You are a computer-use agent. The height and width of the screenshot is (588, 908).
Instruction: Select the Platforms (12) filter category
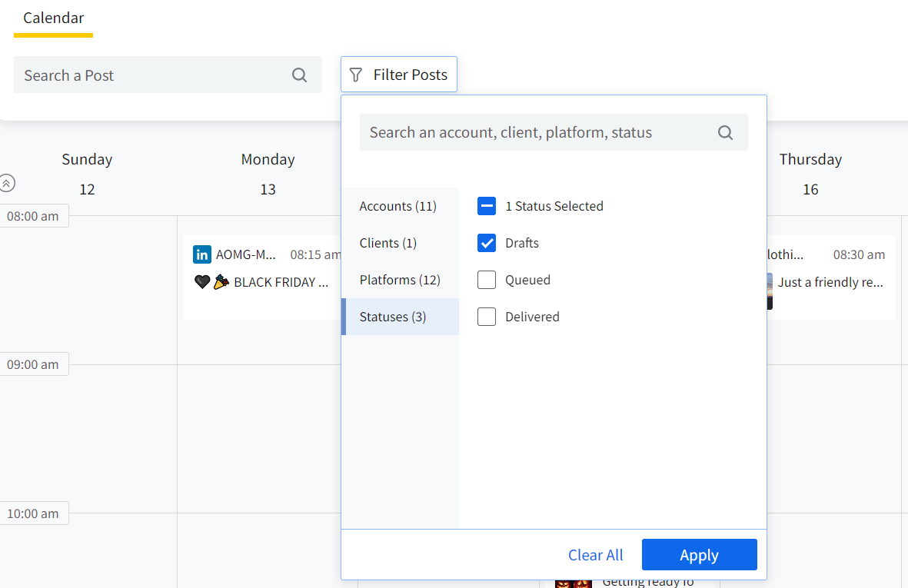click(x=400, y=280)
